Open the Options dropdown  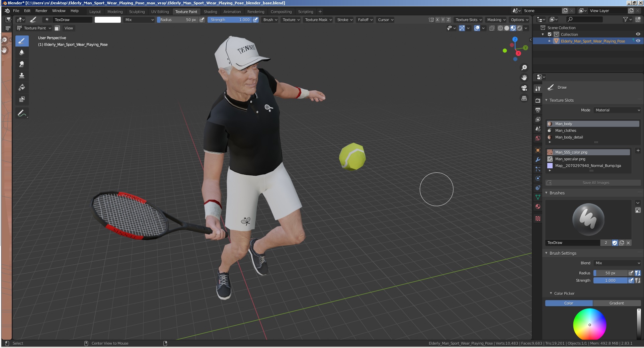519,20
